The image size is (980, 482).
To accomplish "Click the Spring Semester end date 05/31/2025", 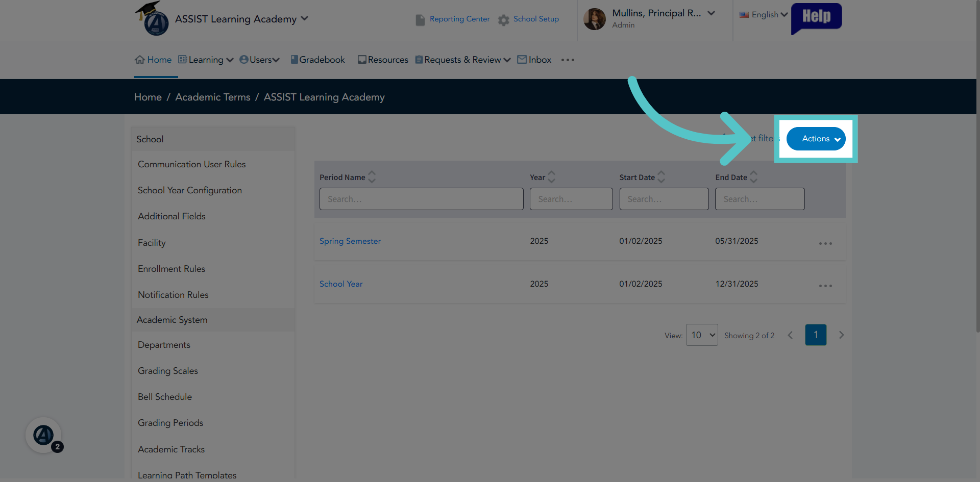I will [737, 241].
